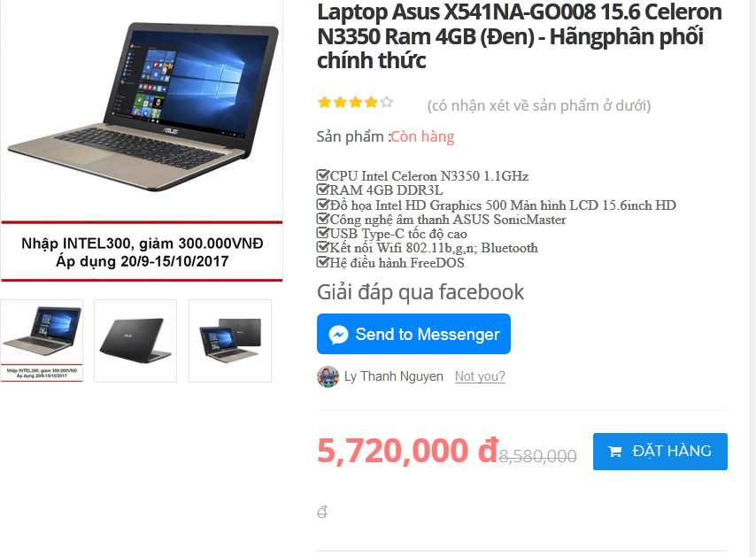Click the Ly Thanh Nguyen profile avatar
This screenshot has height=557, width=756.
point(328,376)
